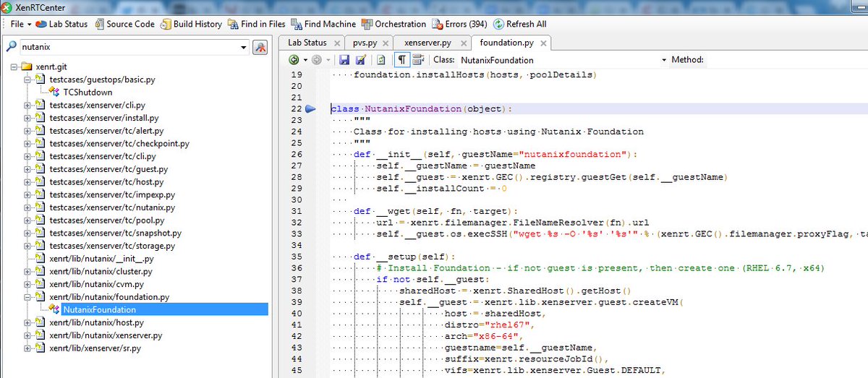The width and height of the screenshot is (868, 378).
Task: Click file icon of testcases/xenserver/tc/impexp.py
Action: tap(41, 194)
